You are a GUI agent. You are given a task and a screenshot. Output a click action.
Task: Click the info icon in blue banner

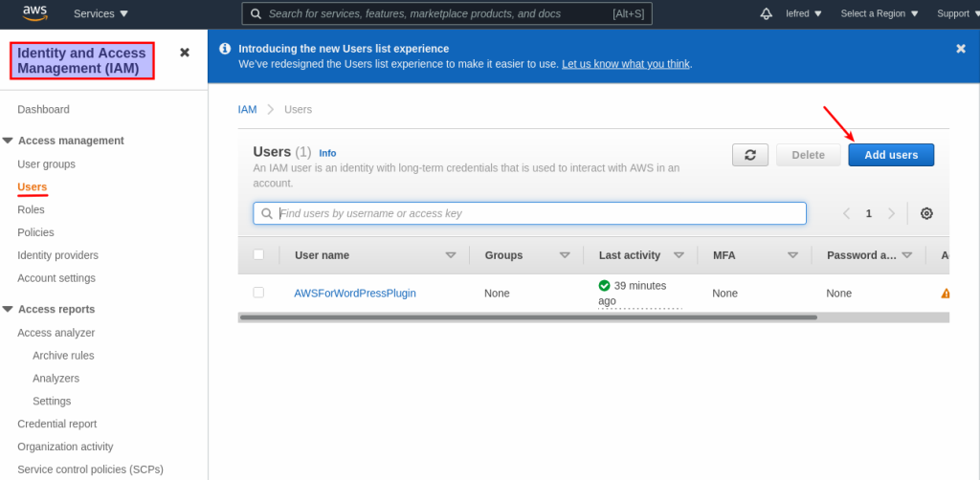pyautogui.click(x=225, y=49)
